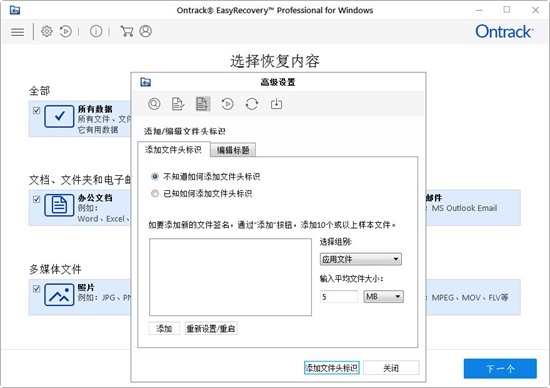This screenshot has width=550, height=388.
Task: Open settings gear in main toolbar
Action: coord(47,32)
